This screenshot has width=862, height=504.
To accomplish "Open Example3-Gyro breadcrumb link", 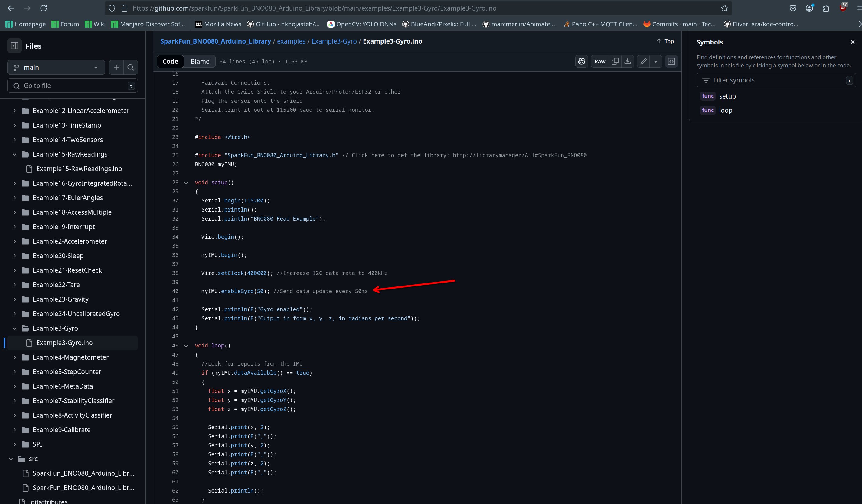I will pyautogui.click(x=334, y=41).
